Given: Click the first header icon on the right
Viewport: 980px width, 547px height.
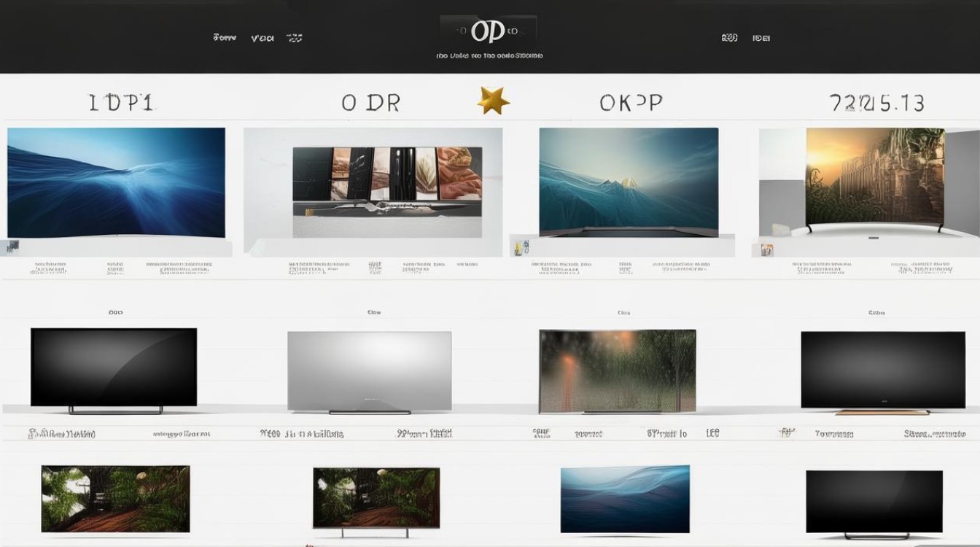Looking at the screenshot, I should (728, 38).
